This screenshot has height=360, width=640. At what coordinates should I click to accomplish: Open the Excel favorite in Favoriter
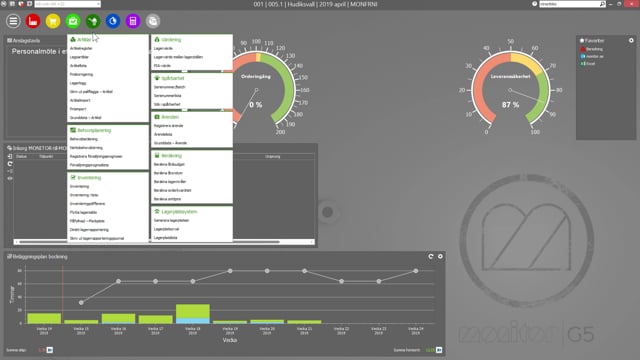(588, 64)
